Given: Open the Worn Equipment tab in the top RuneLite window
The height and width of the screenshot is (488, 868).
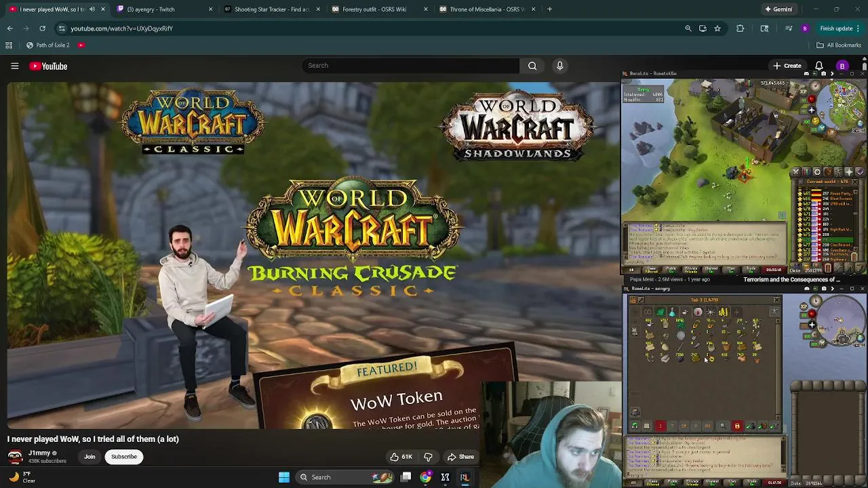Looking at the screenshot, I should (838, 171).
